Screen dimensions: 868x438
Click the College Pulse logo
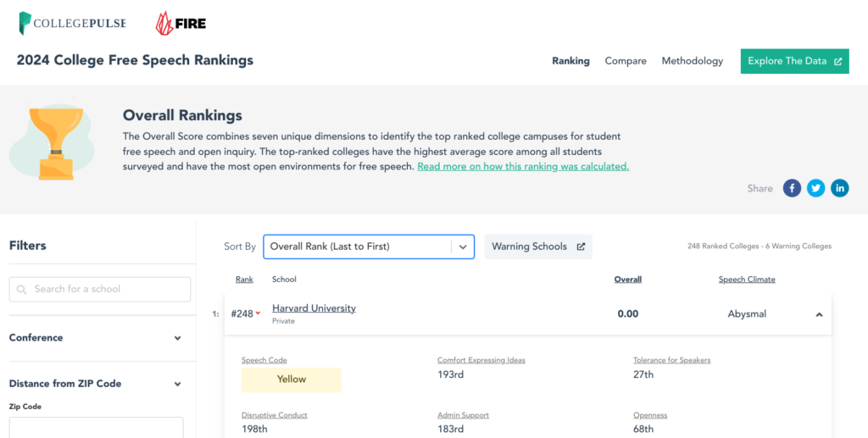72,24
